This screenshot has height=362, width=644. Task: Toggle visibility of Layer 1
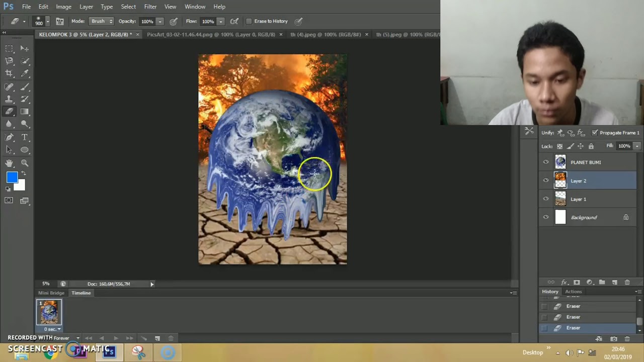[546, 199]
